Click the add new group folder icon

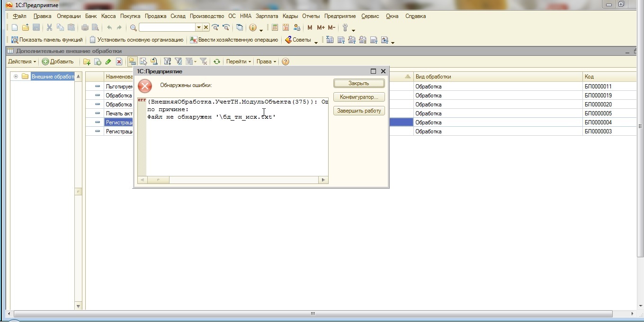point(87,61)
